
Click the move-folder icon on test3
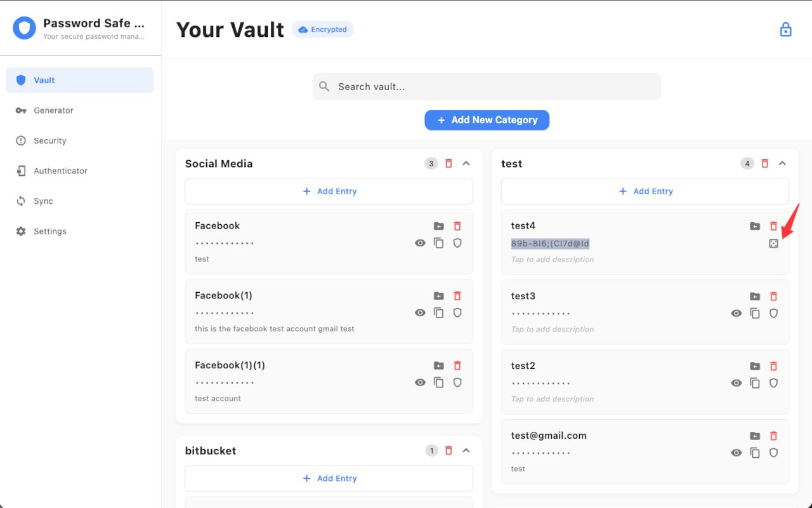755,297
